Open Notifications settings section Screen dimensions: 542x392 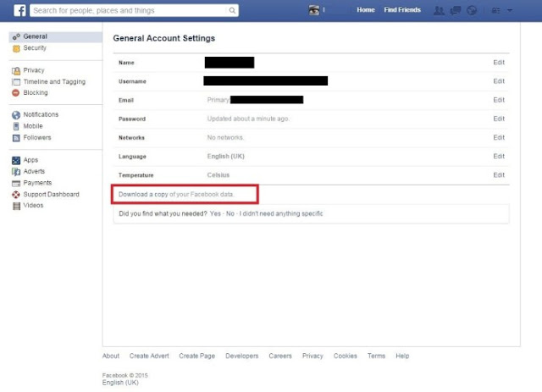point(41,114)
